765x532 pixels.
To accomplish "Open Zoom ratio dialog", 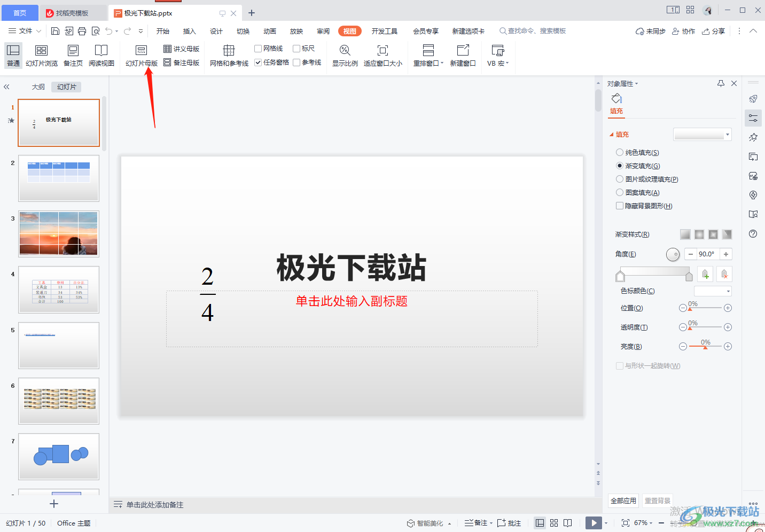I will tap(345, 56).
